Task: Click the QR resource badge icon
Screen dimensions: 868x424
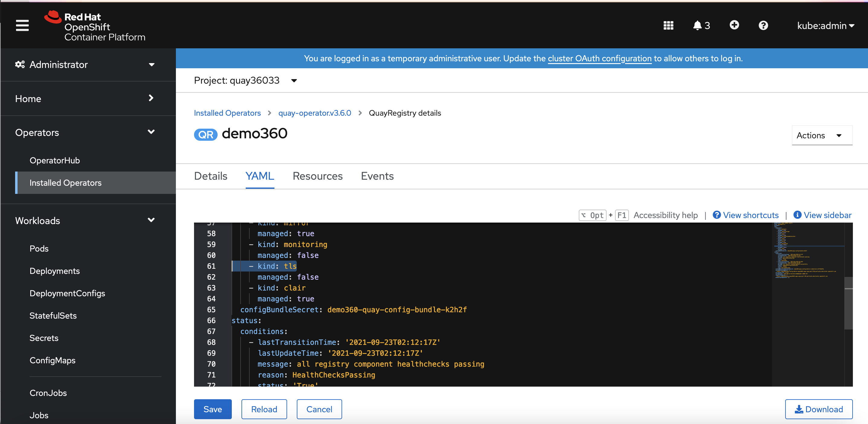Action: (206, 134)
